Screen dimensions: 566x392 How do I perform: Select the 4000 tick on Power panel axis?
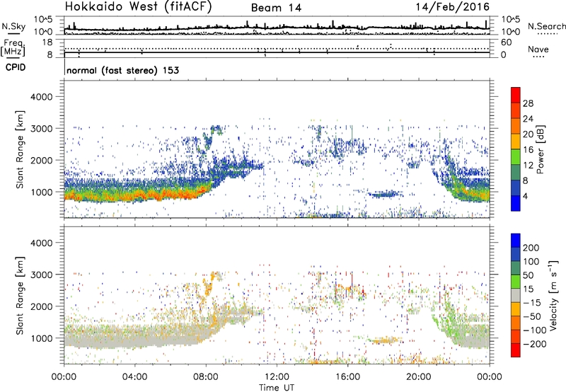pos(41,97)
